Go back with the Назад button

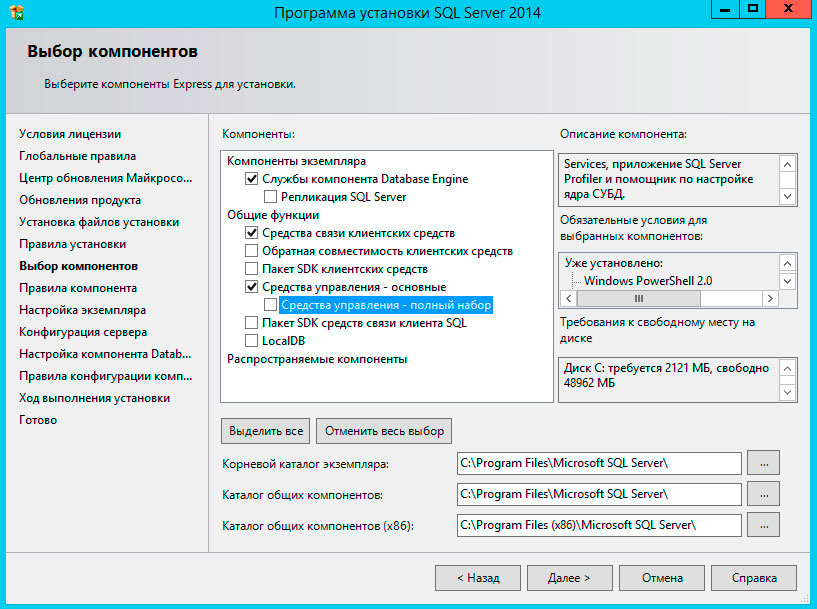click(478, 578)
